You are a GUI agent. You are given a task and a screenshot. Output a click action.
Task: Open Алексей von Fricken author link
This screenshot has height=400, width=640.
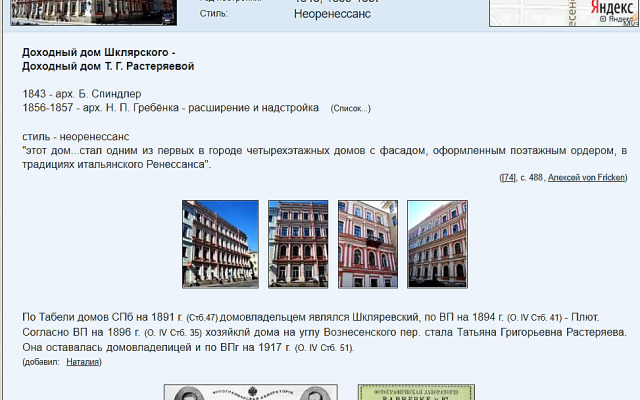[587, 178]
